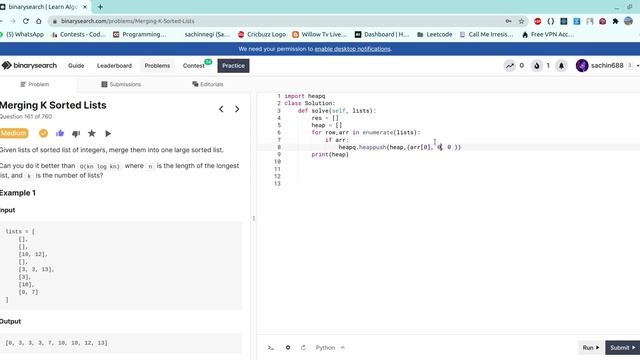Image resolution: width=640 pixels, height=360 pixels.
Task: Click the saved password key icon
Action: click(508, 21)
